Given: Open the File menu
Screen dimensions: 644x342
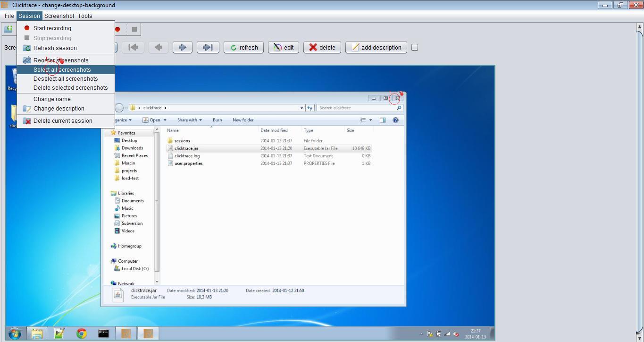Looking at the screenshot, I should pyautogui.click(x=9, y=16).
